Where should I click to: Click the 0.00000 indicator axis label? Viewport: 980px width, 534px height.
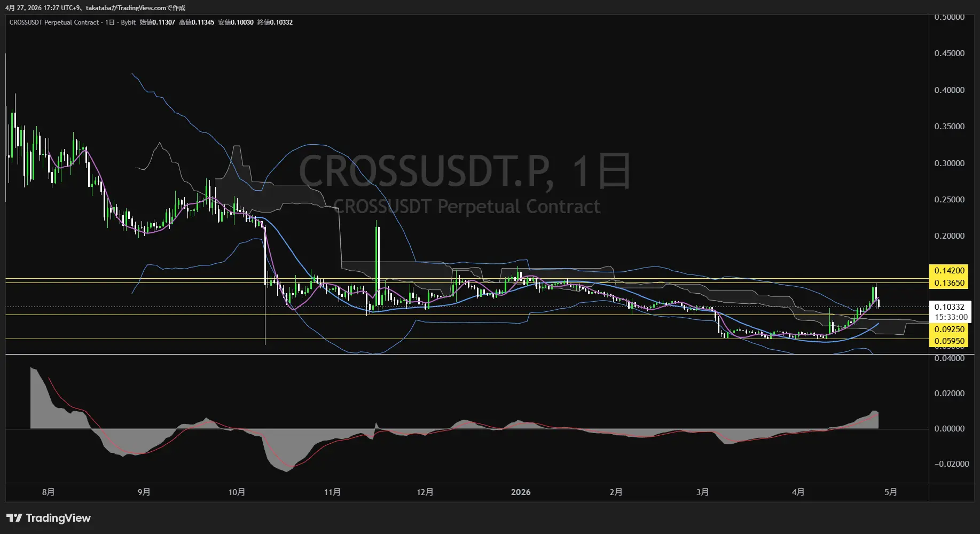[949, 429]
